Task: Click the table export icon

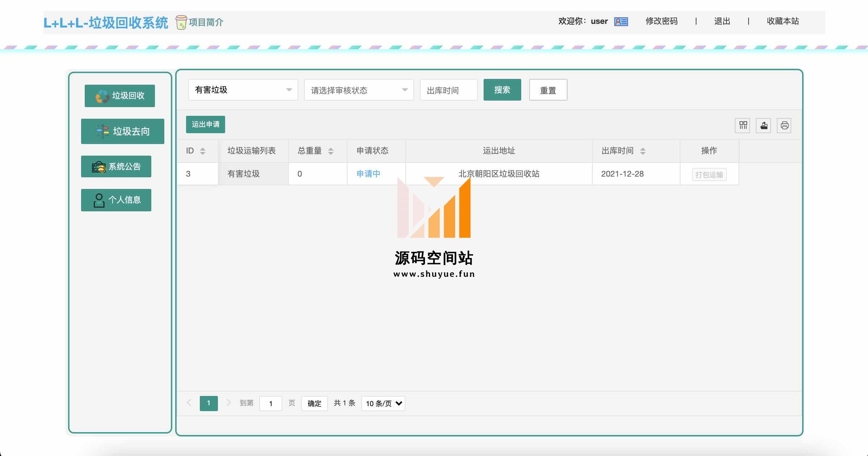Action: point(764,126)
